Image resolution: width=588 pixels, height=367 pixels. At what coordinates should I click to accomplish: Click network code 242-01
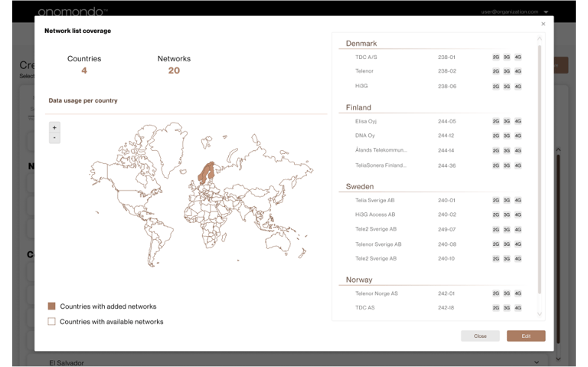446,293
